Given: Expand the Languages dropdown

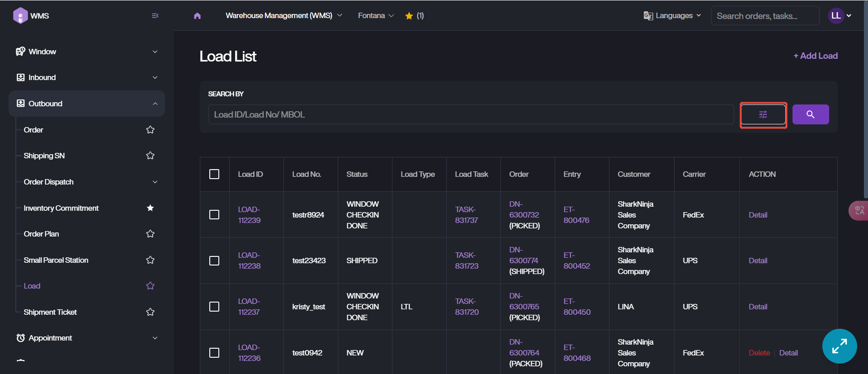Looking at the screenshot, I should (672, 16).
